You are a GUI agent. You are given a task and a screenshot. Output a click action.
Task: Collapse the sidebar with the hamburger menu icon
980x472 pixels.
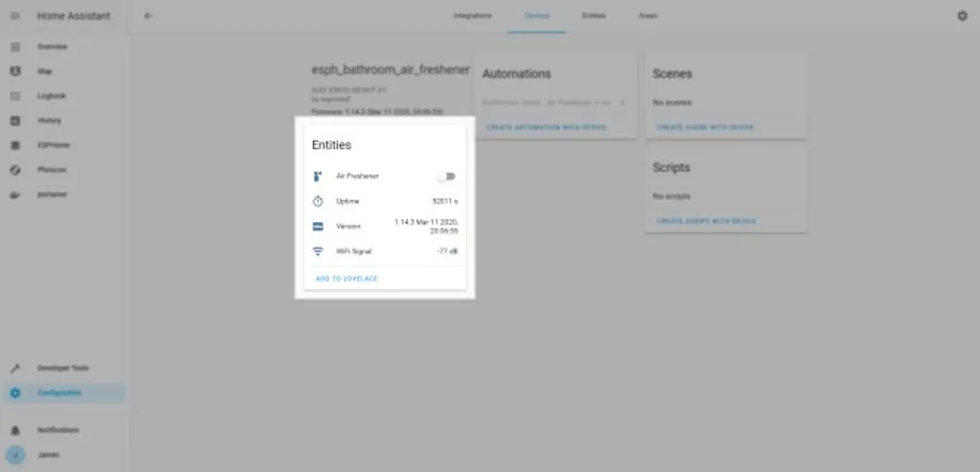[x=15, y=15]
